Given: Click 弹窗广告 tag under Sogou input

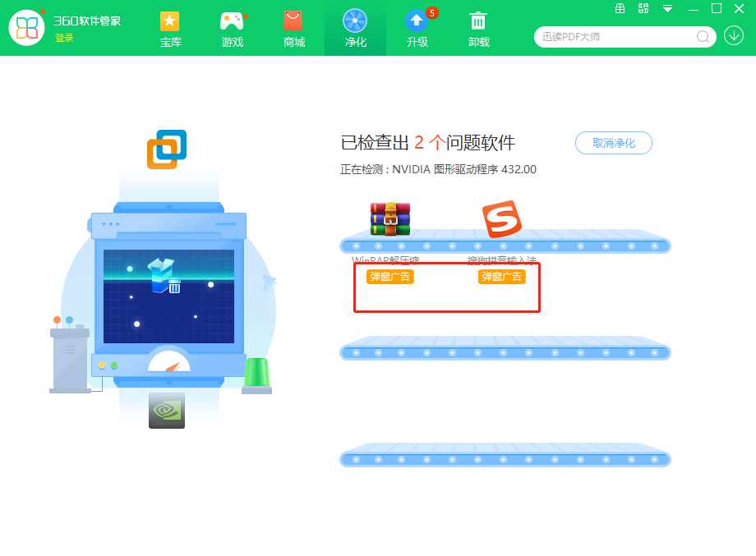Looking at the screenshot, I should [x=501, y=277].
